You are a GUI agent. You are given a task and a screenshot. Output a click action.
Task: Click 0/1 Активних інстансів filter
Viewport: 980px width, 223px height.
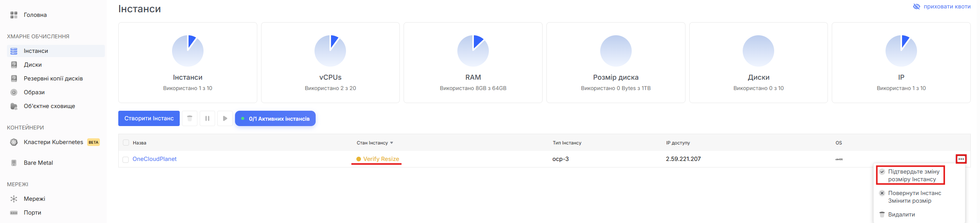[x=275, y=118]
